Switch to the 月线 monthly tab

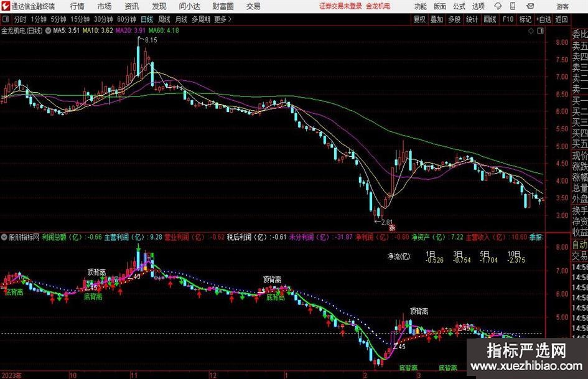tap(181, 19)
